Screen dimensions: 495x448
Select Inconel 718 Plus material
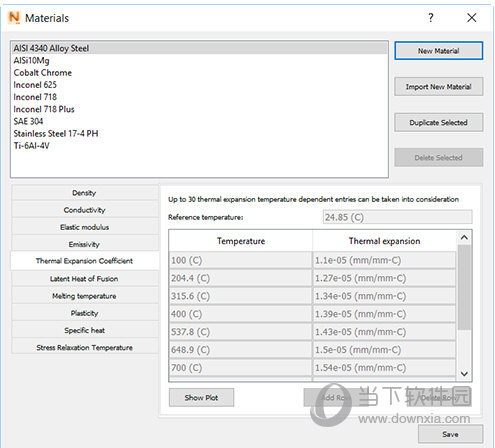point(200,109)
